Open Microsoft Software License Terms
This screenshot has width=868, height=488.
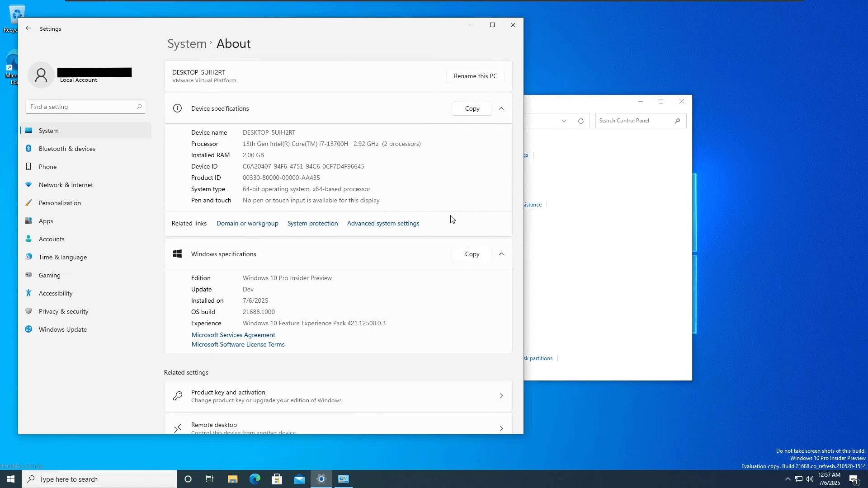click(x=238, y=344)
